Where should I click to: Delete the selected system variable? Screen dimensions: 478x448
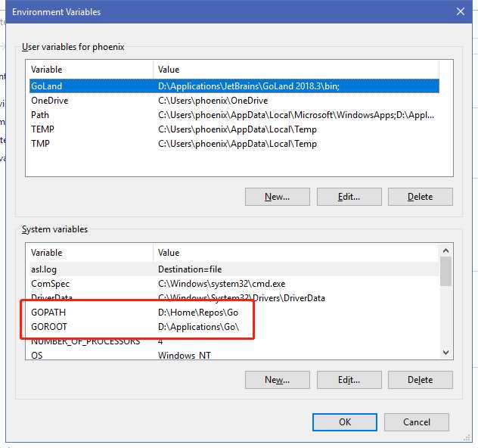420,380
